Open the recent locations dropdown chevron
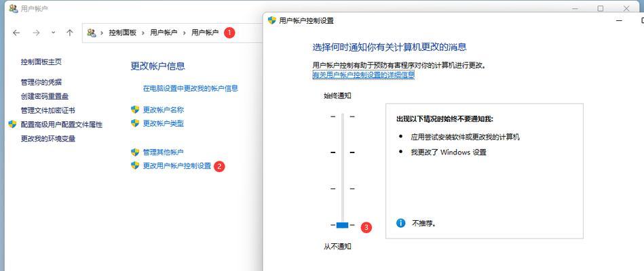 point(53,33)
